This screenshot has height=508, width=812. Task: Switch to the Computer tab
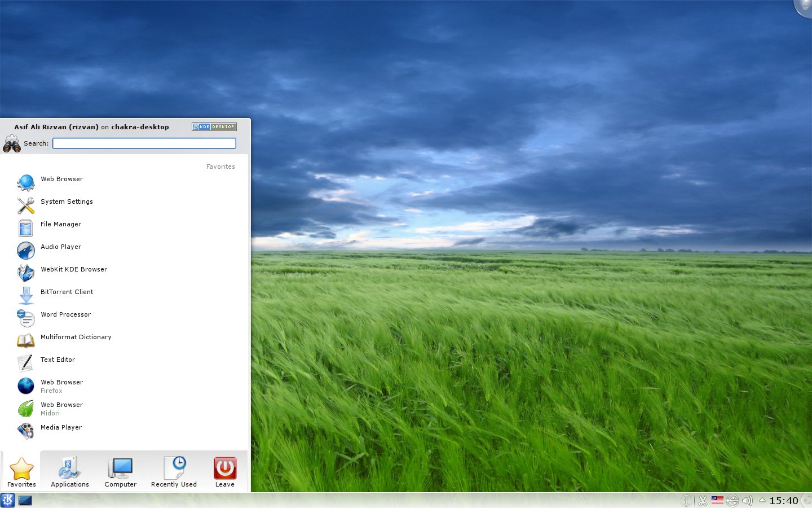tap(120, 472)
